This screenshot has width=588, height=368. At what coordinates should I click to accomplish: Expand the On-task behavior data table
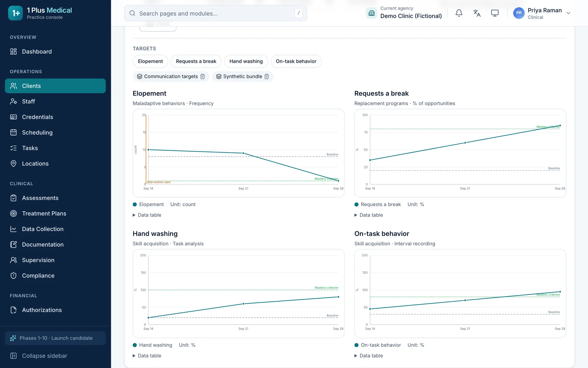369,356
